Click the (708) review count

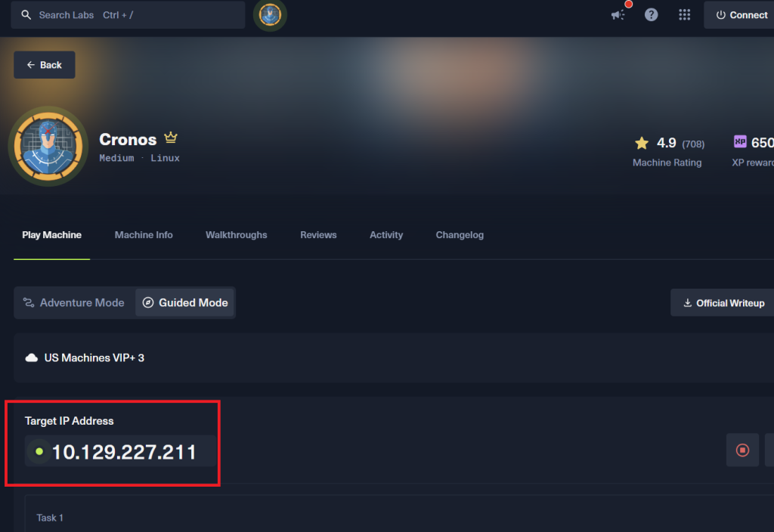point(693,144)
